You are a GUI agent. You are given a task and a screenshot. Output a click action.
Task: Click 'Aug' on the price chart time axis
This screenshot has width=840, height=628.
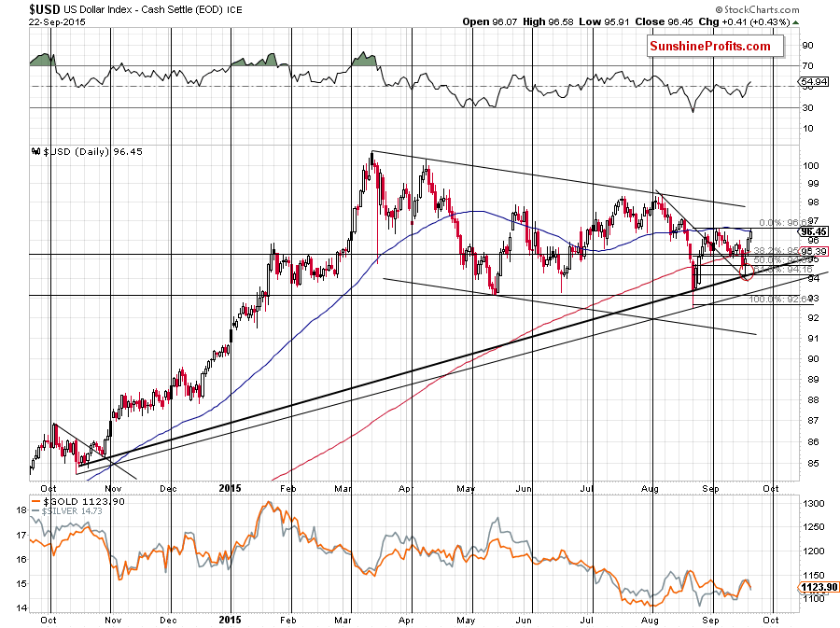pos(650,489)
